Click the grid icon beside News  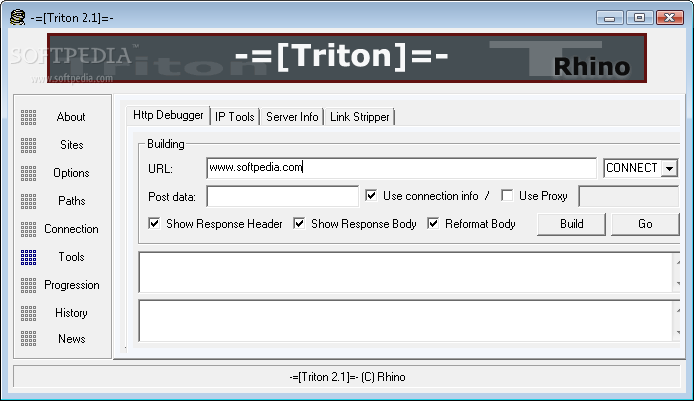point(28,339)
